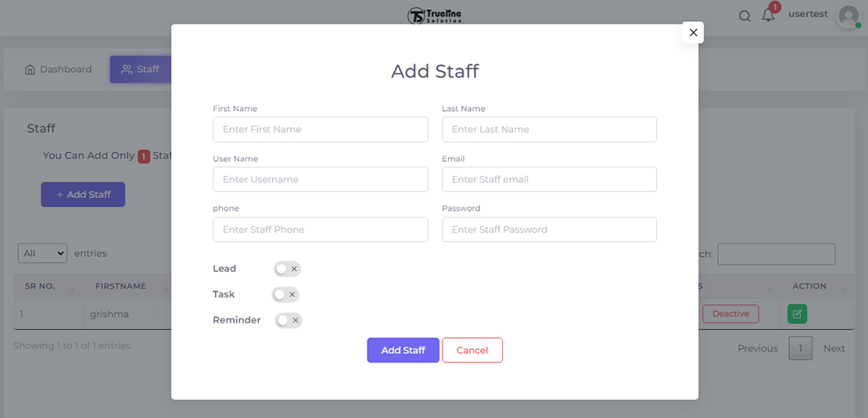Sort by the SR NO. column arrows
Screen dimensions: 868x418
(71, 287)
